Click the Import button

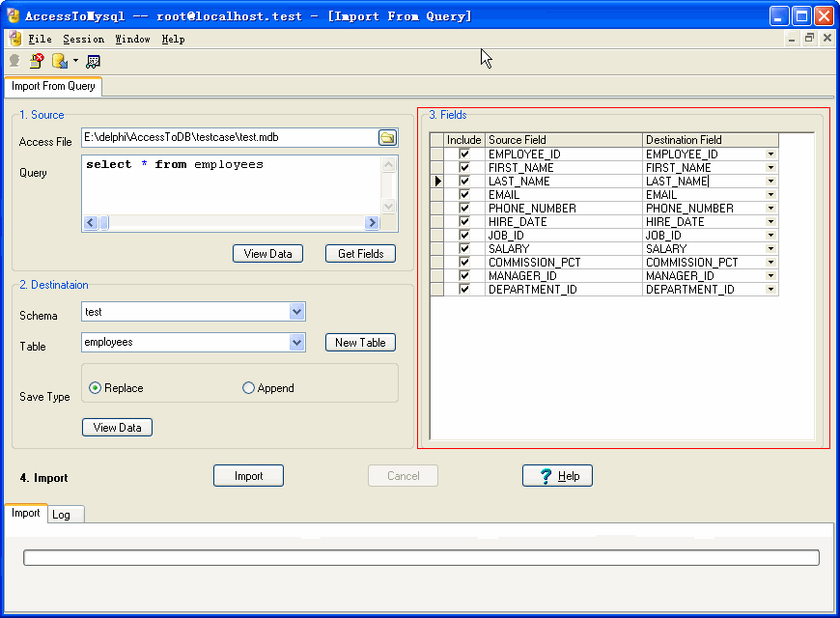(248, 476)
